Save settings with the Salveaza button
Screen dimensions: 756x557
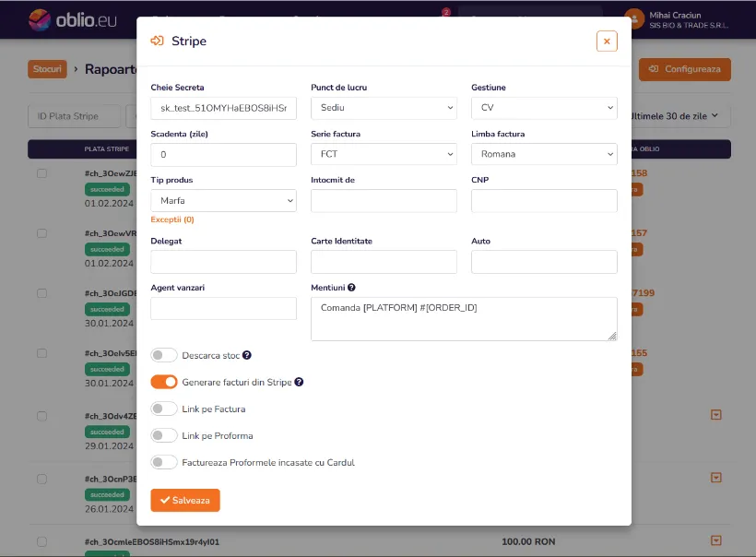pos(185,500)
